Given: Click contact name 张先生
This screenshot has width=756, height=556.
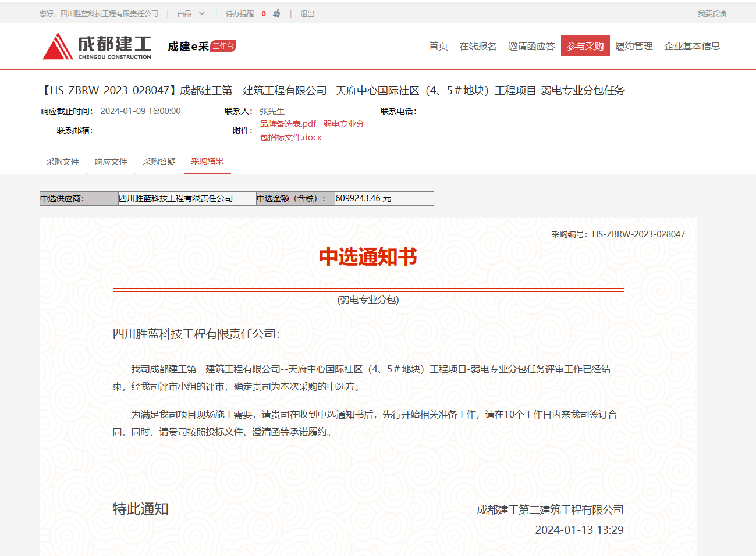Looking at the screenshot, I should click(x=272, y=111).
